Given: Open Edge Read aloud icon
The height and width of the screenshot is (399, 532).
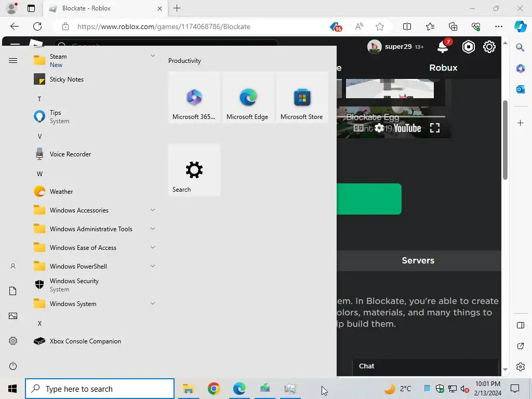Looking at the screenshot, I should point(359,26).
